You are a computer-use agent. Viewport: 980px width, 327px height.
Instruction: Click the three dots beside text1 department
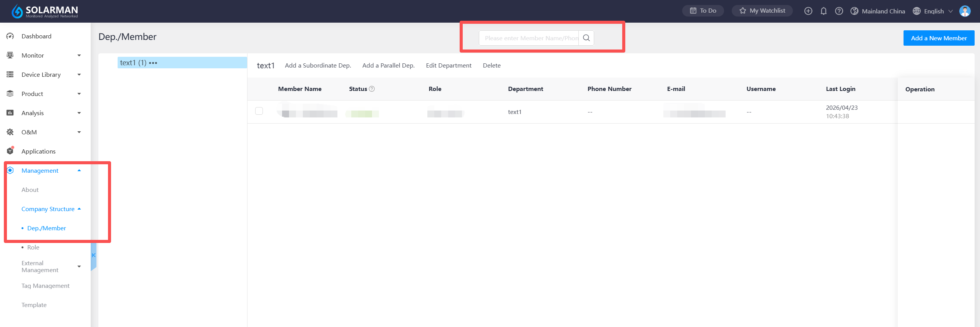[153, 63]
